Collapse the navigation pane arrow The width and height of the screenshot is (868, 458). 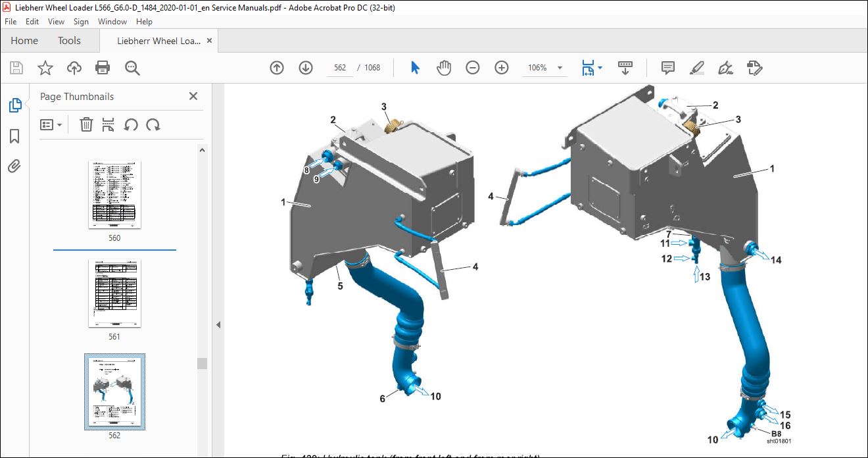[218, 324]
